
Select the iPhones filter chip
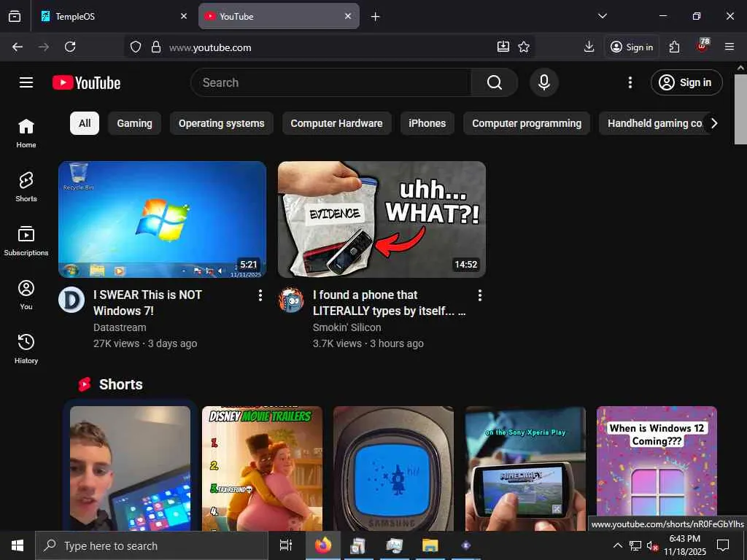[427, 123]
